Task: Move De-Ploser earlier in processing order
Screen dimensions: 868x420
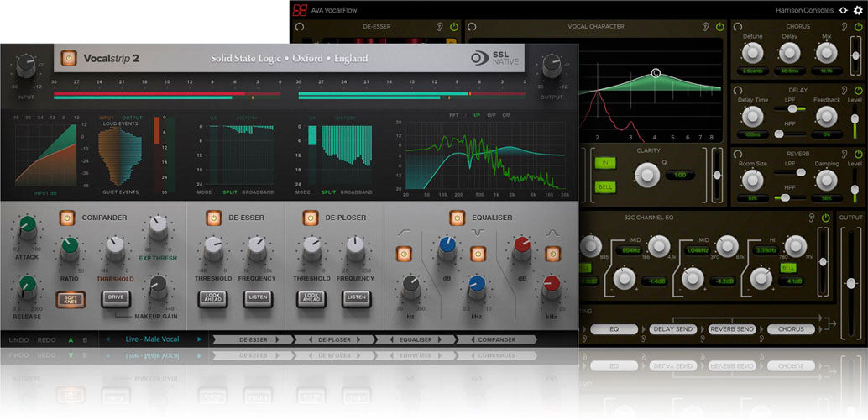Action: click(311, 339)
